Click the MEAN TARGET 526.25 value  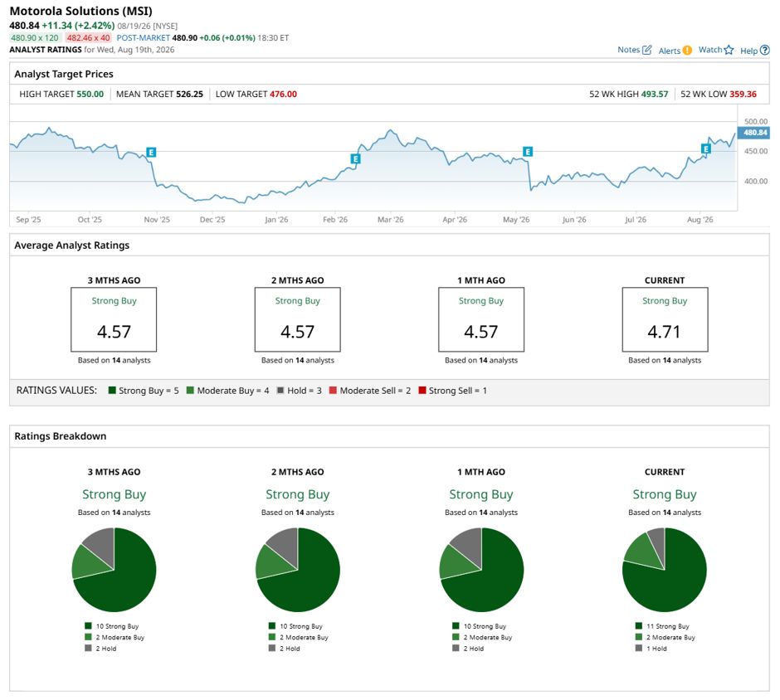pos(189,94)
